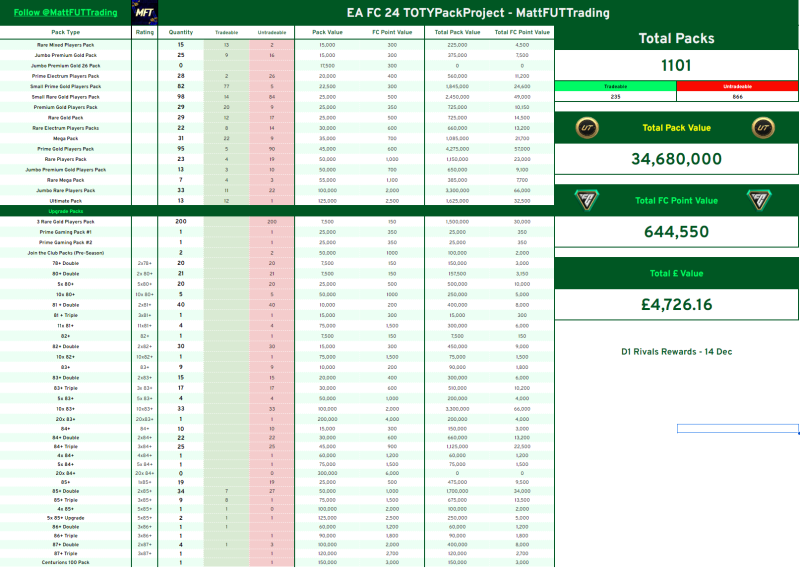Select the £4,726.16 value cell
Viewport: 800px width, 571px height.
[x=677, y=305]
